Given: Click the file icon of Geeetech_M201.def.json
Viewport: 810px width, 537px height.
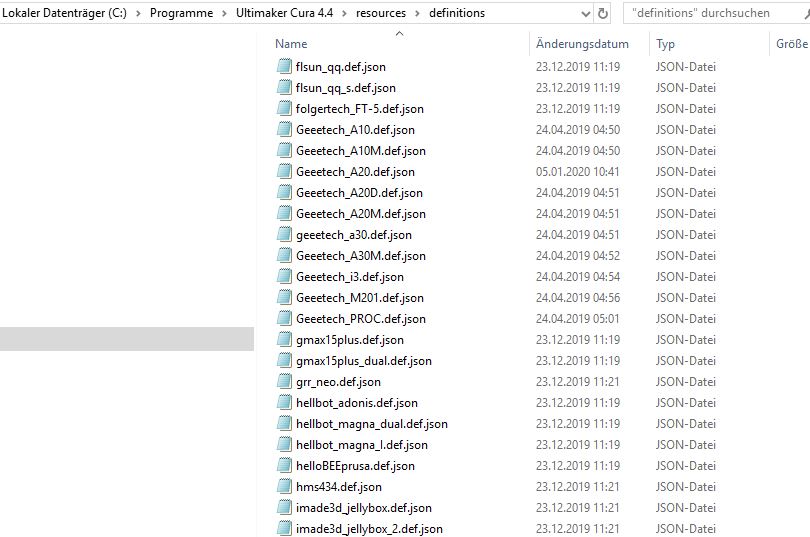Looking at the screenshot, I should tap(284, 297).
